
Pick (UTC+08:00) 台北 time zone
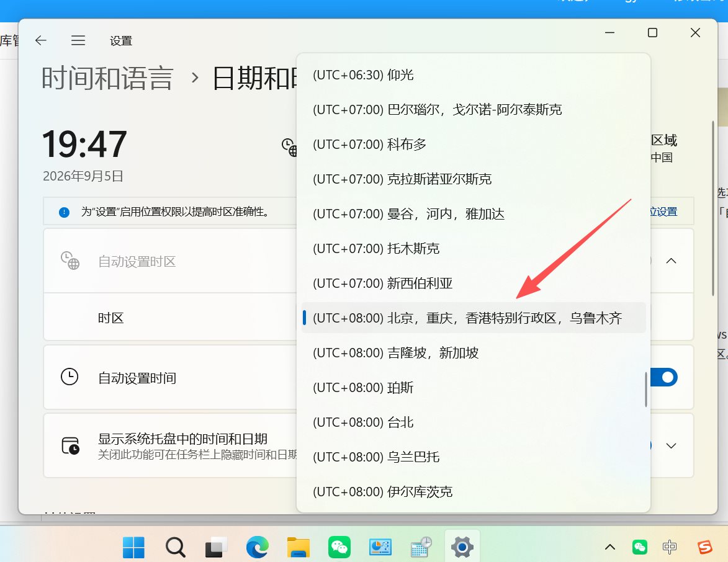point(474,422)
